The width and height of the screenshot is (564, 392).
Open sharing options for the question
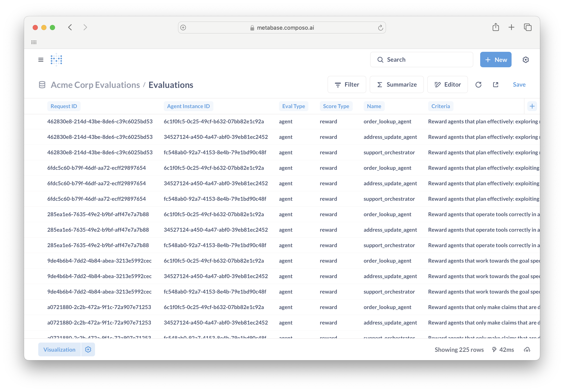[495, 84]
